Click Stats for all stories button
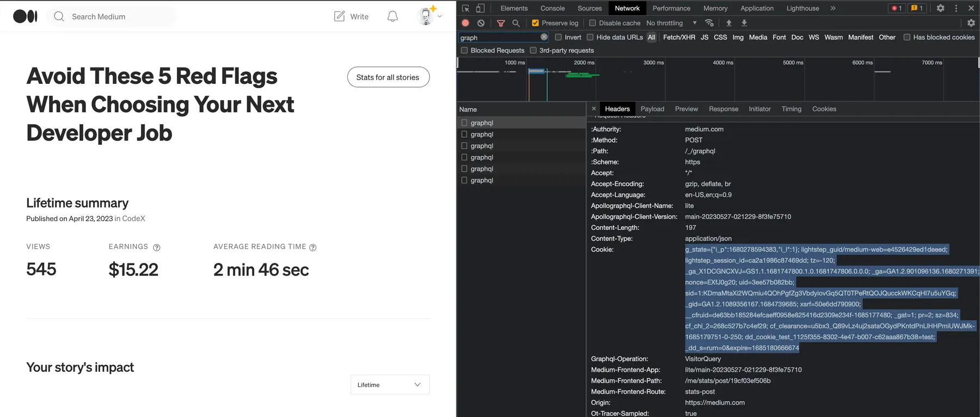 [x=388, y=77]
